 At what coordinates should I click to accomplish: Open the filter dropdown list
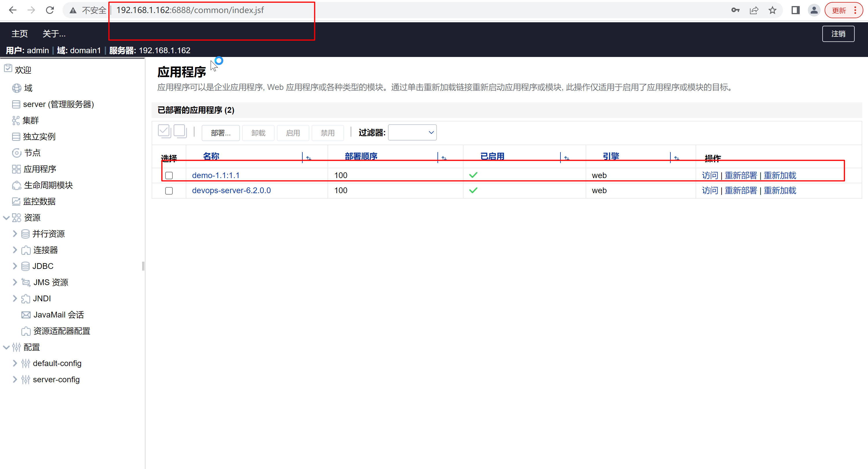click(x=412, y=133)
